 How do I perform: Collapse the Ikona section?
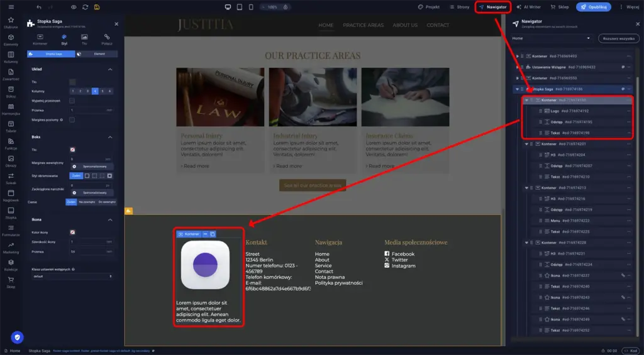pyautogui.click(x=110, y=219)
